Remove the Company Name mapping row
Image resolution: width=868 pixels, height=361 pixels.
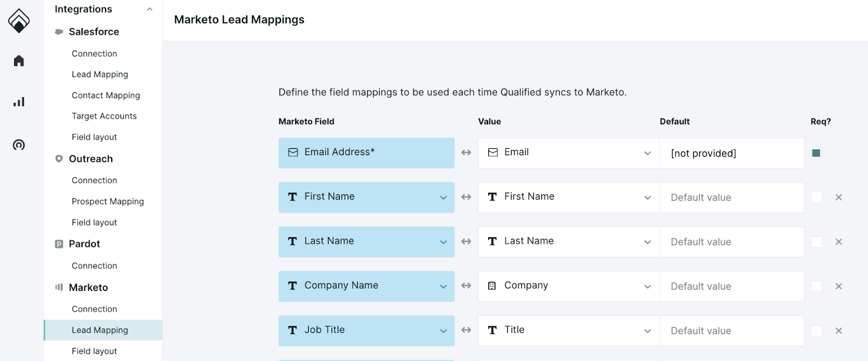(x=839, y=287)
